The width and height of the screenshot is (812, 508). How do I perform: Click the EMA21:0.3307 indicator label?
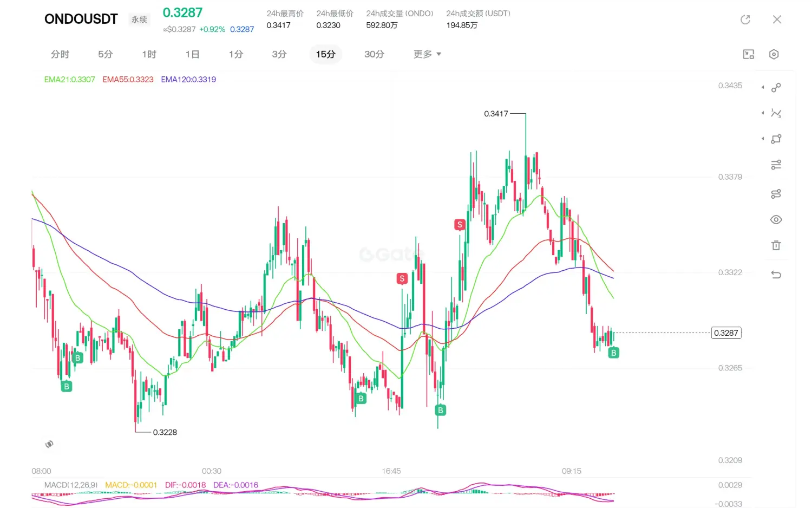point(70,80)
